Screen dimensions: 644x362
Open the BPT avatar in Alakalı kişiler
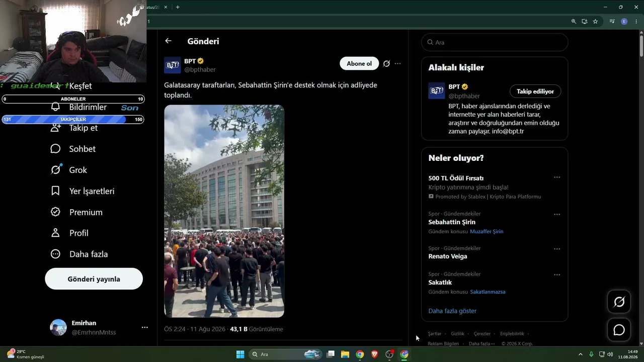click(437, 90)
